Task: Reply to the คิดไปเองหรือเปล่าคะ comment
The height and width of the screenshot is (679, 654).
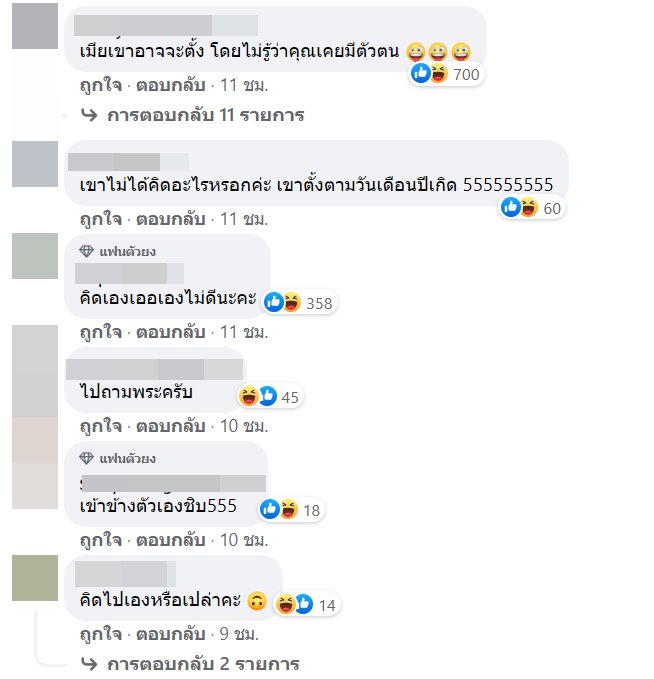Action: tap(171, 634)
